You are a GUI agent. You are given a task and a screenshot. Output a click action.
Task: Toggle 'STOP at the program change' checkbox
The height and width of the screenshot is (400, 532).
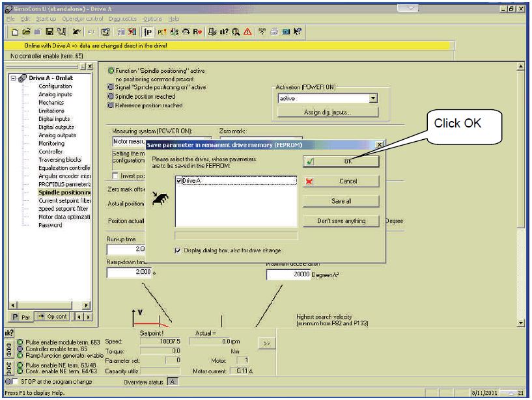click(x=14, y=382)
